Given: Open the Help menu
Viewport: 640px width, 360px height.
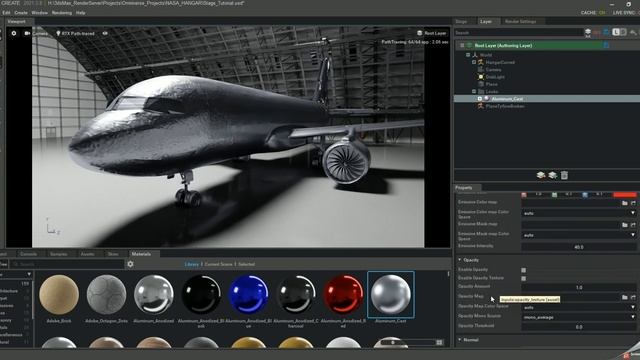Looking at the screenshot, I should [80, 13].
